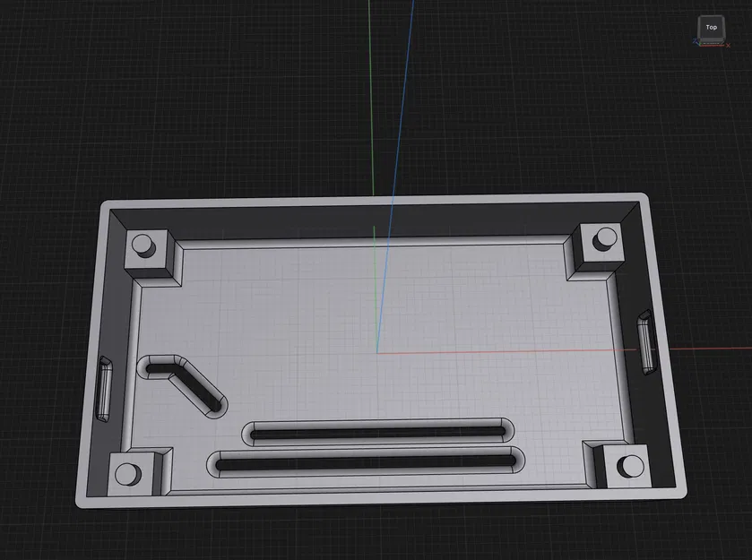This screenshot has height=560, width=752.
Task: Select the round peg on the top-left corner post
Action: (143, 246)
